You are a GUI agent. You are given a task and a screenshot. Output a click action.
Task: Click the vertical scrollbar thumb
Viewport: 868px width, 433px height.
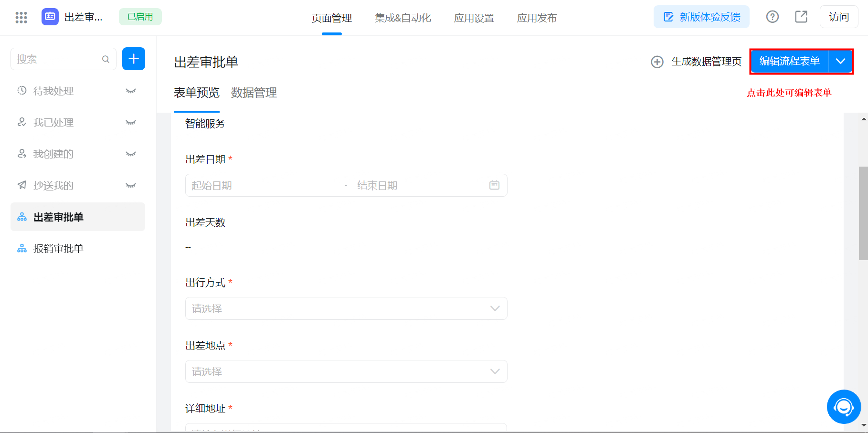pyautogui.click(x=863, y=213)
